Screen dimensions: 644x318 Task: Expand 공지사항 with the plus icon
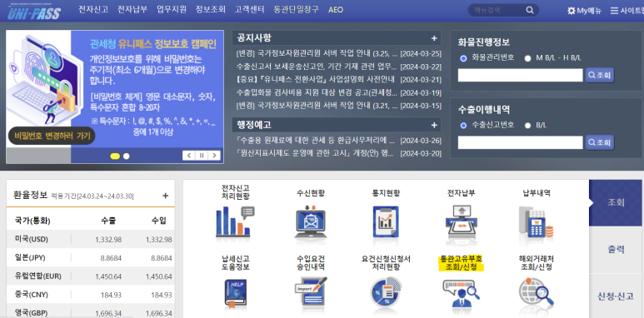coord(434,38)
